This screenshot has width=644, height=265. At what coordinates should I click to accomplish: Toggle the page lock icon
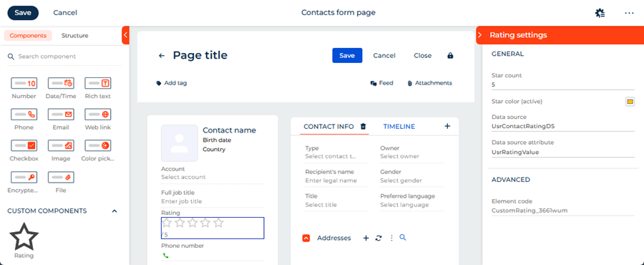tap(450, 55)
